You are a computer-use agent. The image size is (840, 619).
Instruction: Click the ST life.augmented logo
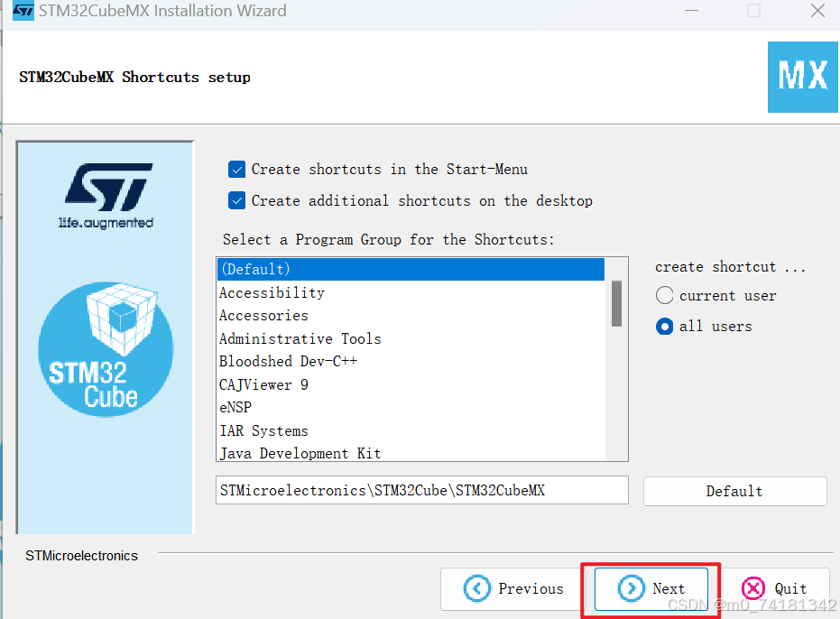point(107,197)
